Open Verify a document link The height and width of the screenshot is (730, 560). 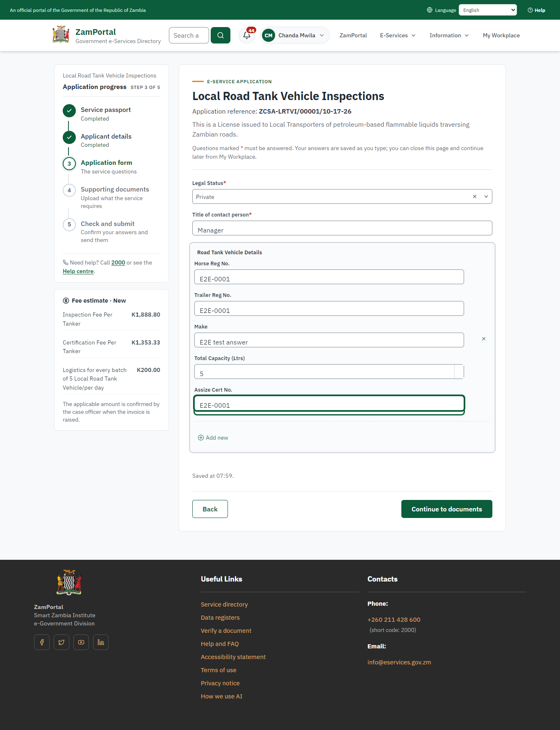click(226, 631)
